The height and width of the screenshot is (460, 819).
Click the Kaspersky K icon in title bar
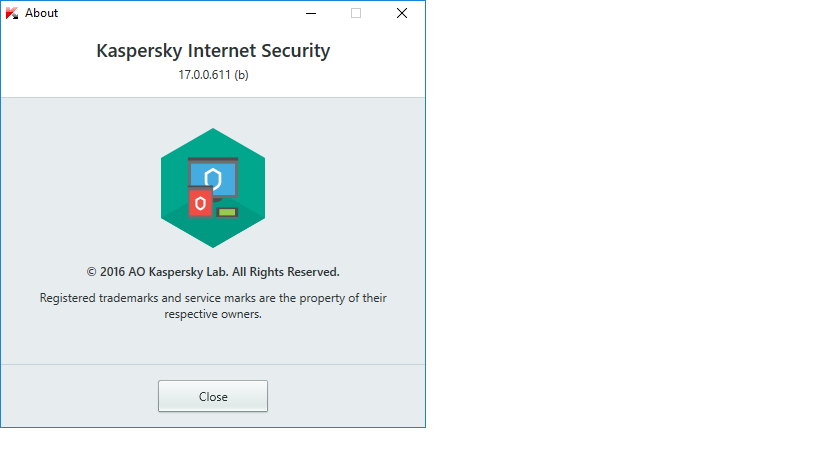point(12,13)
